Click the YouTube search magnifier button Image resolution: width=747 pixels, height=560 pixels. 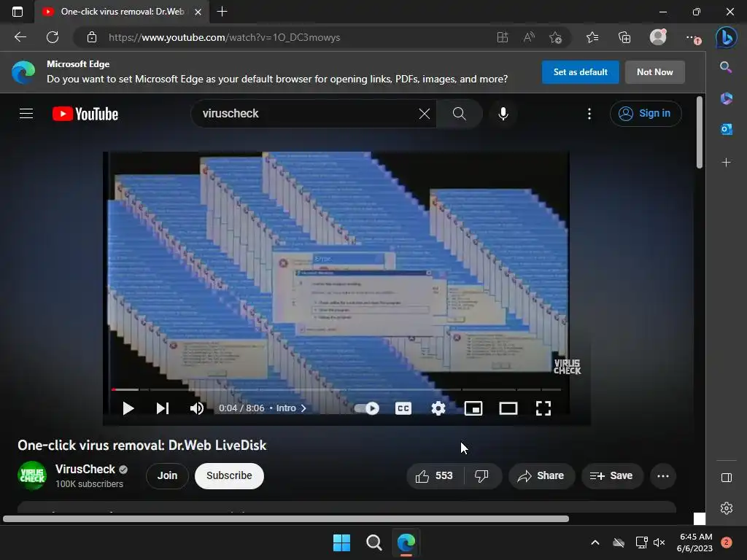point(460,113)
